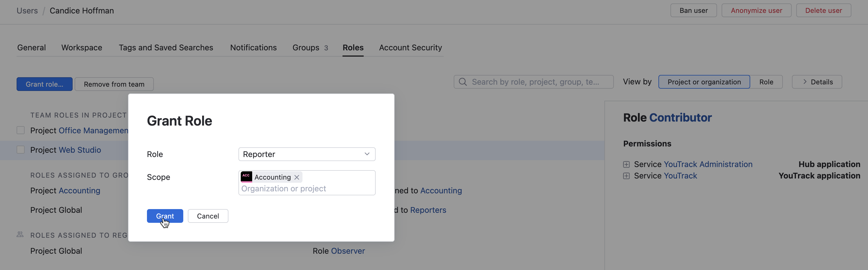The image size is (868, 270).
Task: Click the registered users group icon
Action: click(x=20, y=234)
